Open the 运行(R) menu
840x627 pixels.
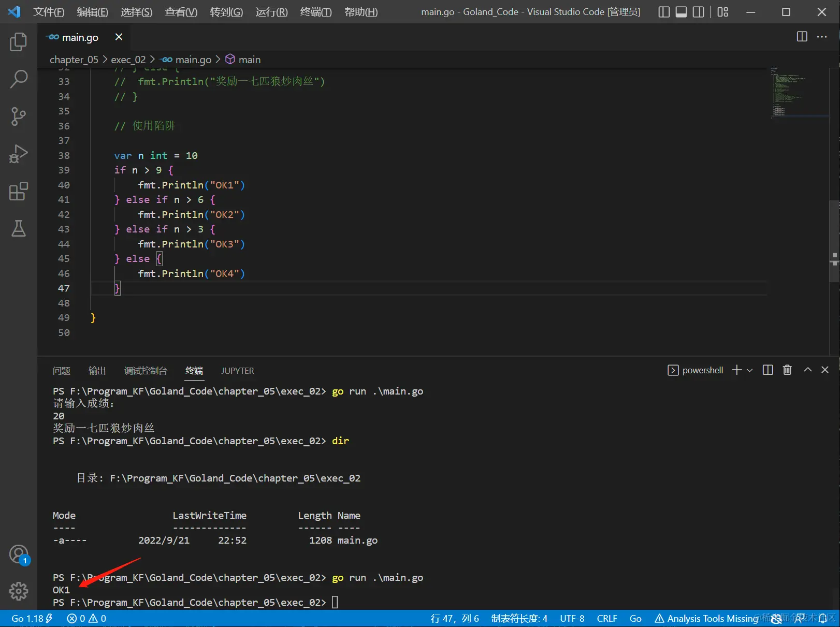tap(271, 12)
